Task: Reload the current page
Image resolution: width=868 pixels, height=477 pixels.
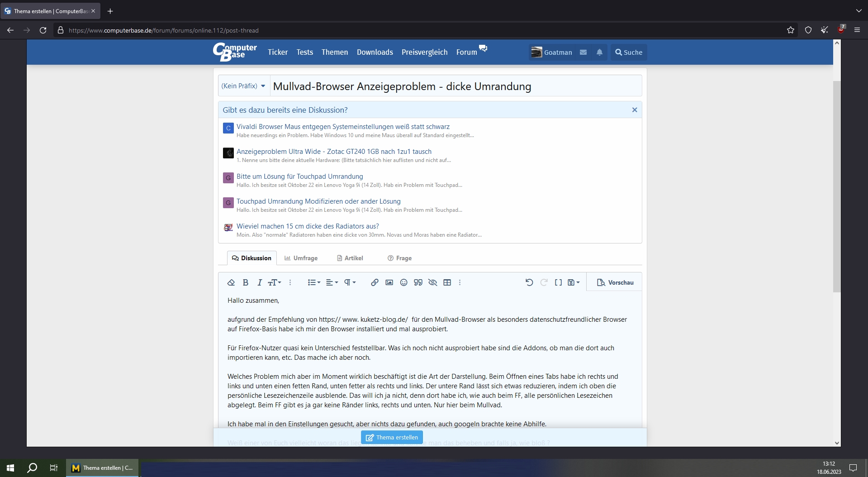Action: coord(43,30)
